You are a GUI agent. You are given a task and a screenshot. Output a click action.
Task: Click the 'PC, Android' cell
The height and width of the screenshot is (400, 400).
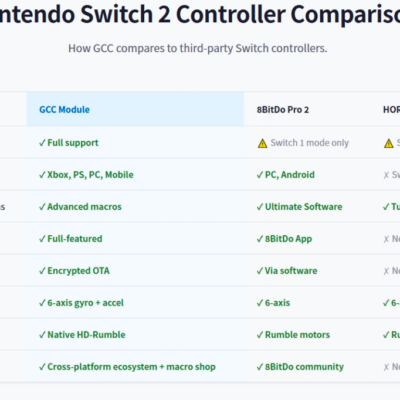[x=307, y=174]
